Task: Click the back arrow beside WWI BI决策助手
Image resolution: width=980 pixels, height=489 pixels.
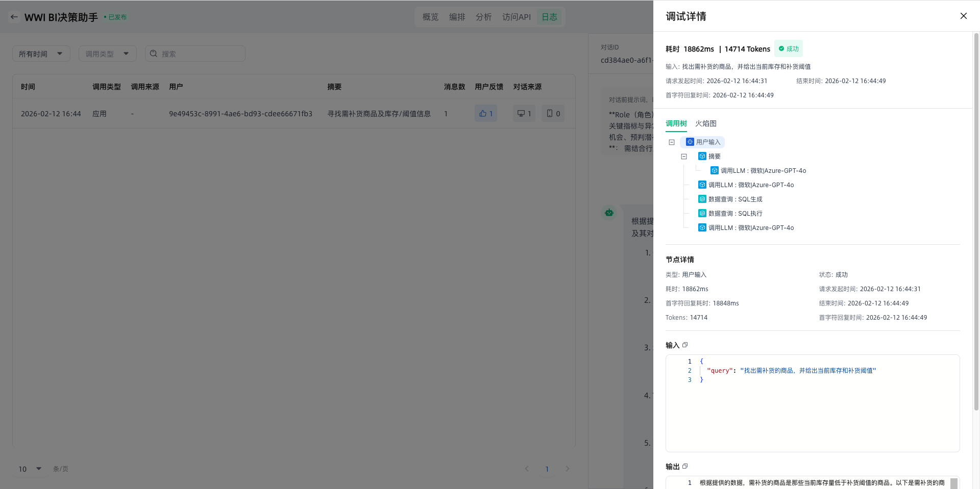Action: (x=14, y=17)
